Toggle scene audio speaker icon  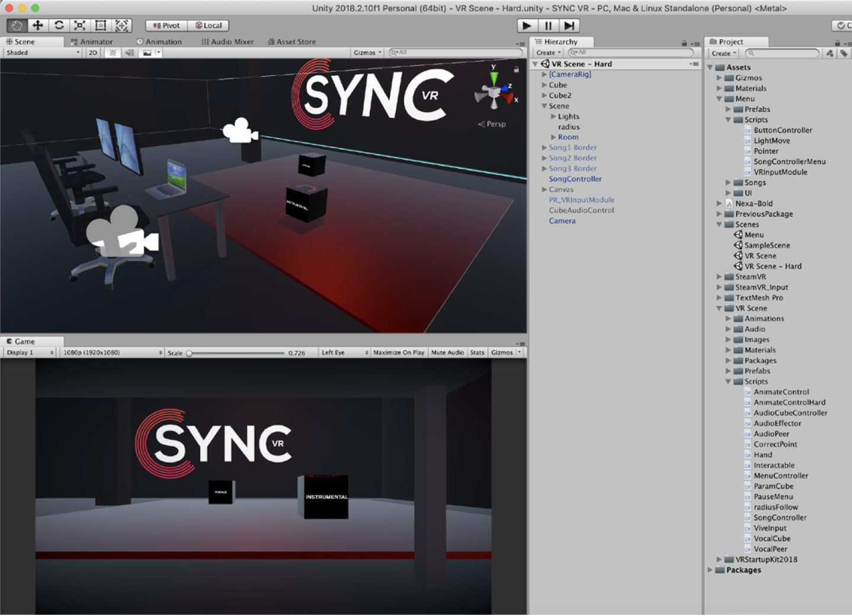[130, 53]
